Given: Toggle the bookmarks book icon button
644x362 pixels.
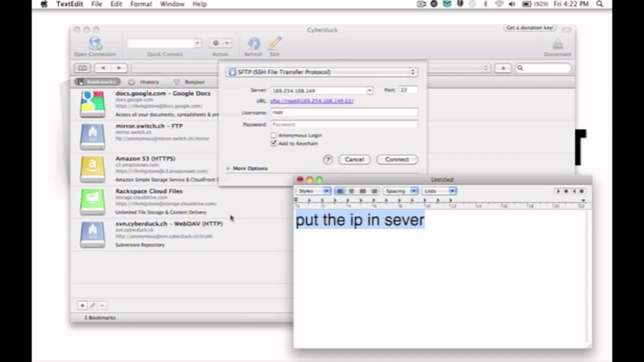Looking at the screenshot, I should 82,68.
